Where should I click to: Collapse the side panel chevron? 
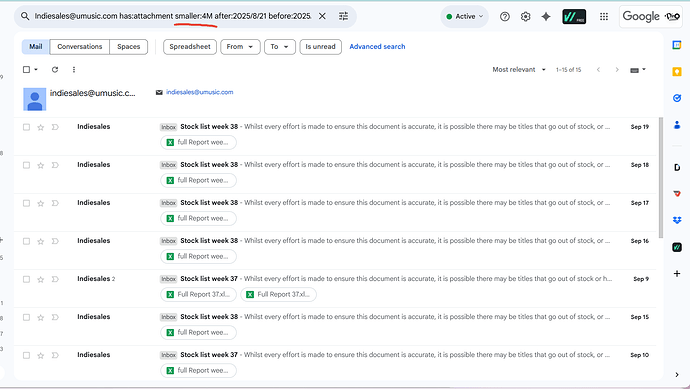click(x=677, y=375)
